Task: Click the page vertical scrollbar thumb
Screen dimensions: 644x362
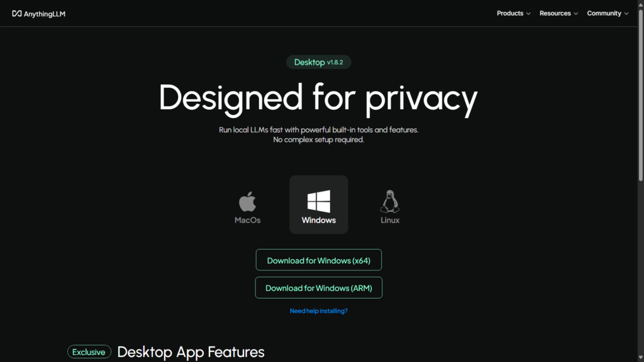Action: tap(640, 94)
